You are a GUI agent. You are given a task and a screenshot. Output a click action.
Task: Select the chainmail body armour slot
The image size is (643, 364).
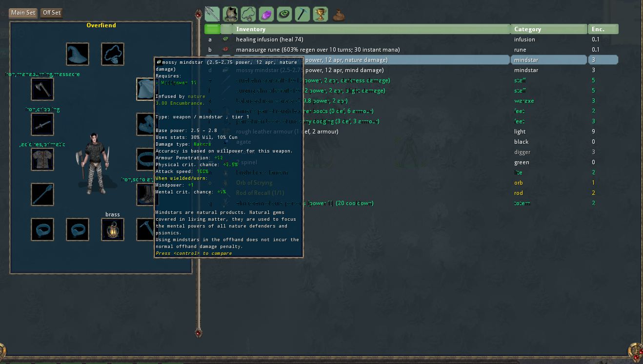coord(42,159)
